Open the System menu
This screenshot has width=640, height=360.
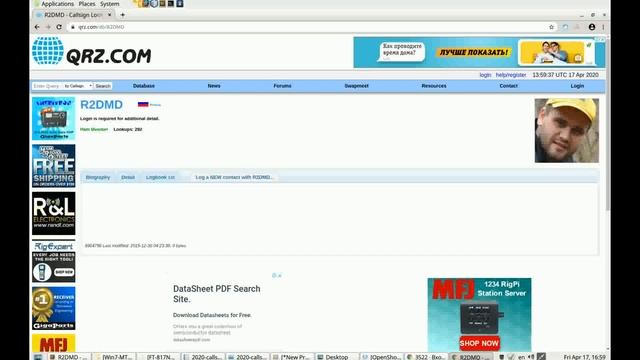[x=109, y=4]
